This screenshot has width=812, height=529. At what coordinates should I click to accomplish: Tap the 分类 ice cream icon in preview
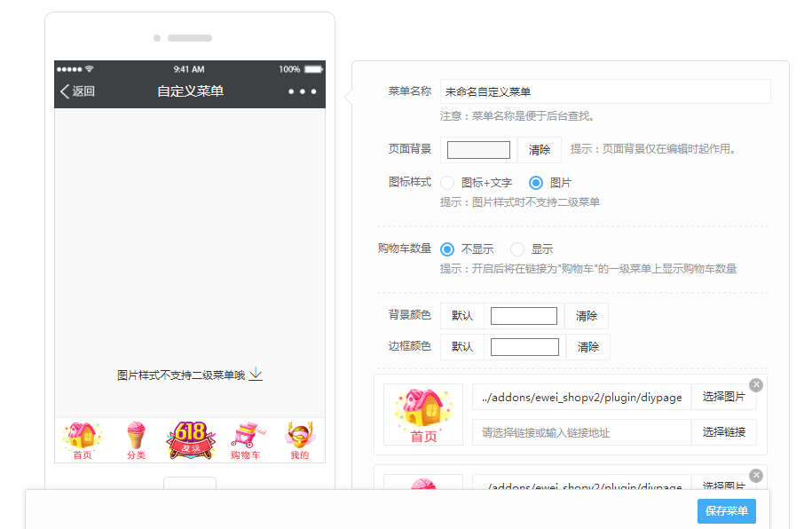point(136,440)
